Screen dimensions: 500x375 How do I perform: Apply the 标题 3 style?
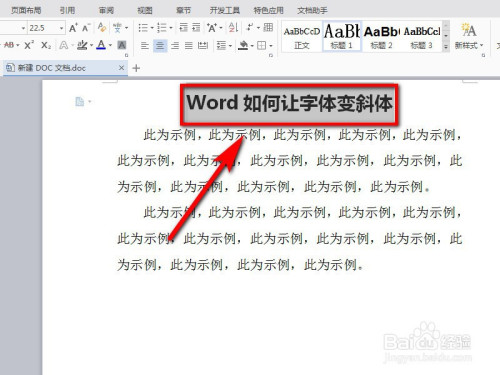click(422, 37)
